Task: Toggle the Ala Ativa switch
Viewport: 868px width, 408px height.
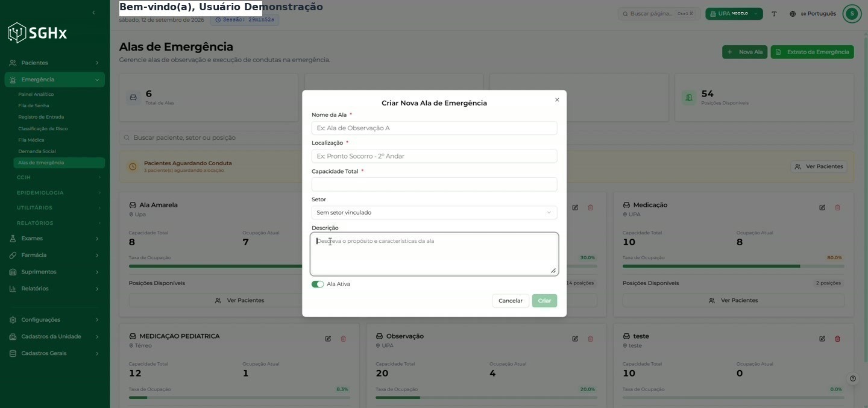Action: tap(318, 284)
